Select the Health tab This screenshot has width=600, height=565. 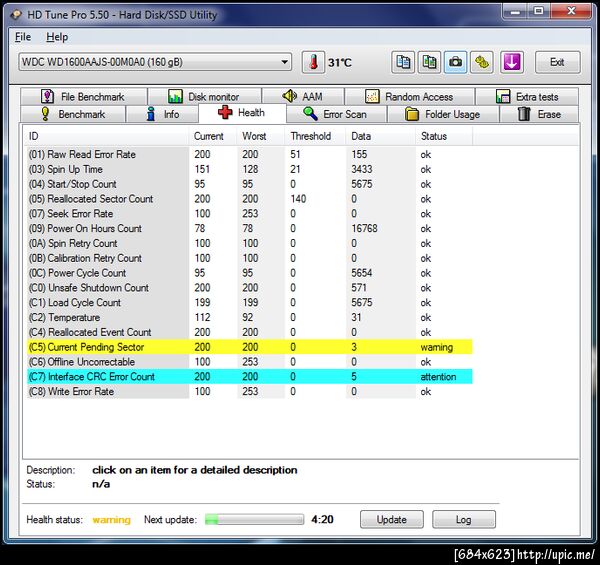(x=242, y=113)
